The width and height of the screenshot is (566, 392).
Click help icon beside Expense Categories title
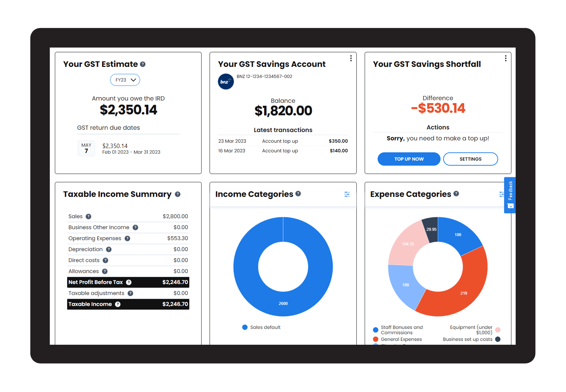456,194
